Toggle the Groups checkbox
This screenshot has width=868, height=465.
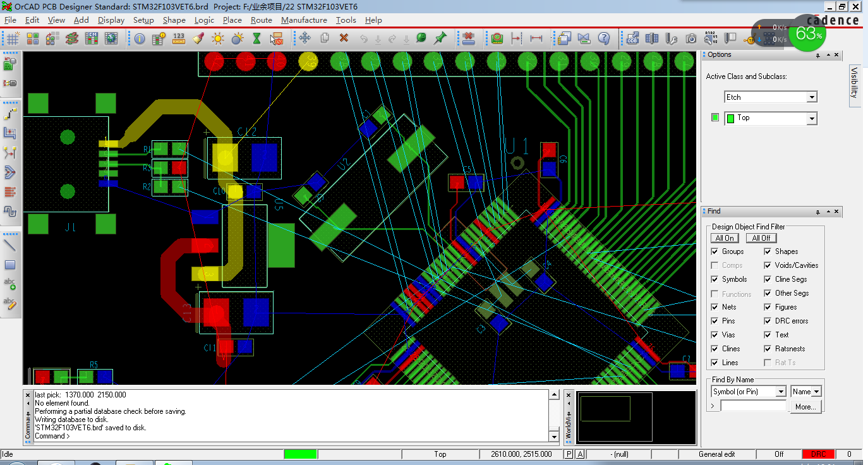click(714, 251)
